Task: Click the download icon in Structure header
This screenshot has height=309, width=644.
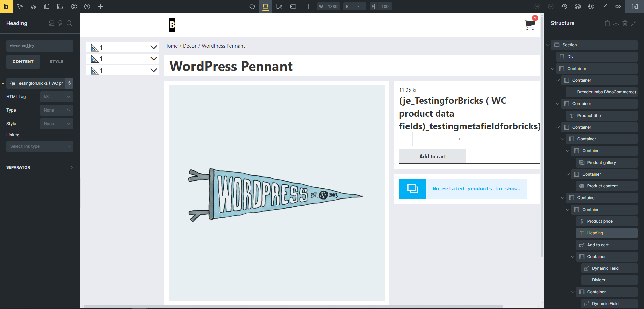Action: [x=616, y=23]
